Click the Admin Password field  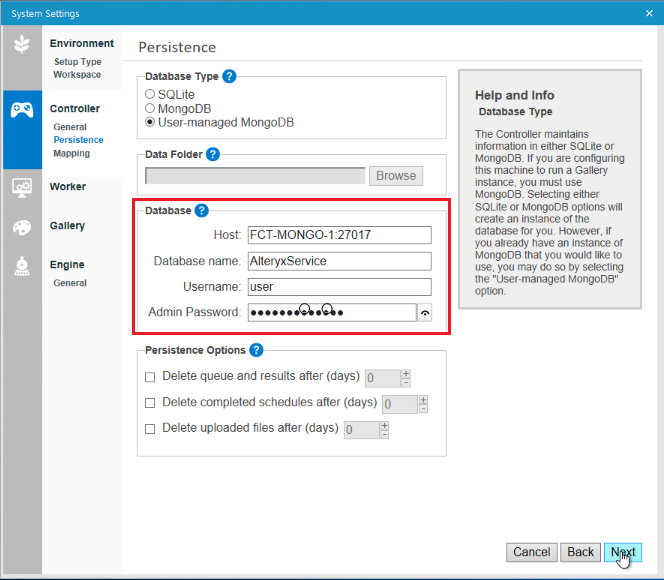click(x=332, y=313)
